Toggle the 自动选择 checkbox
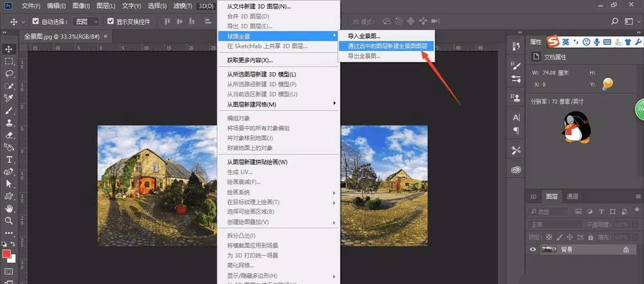Screen dimensions: 644x284 point(35,21)
